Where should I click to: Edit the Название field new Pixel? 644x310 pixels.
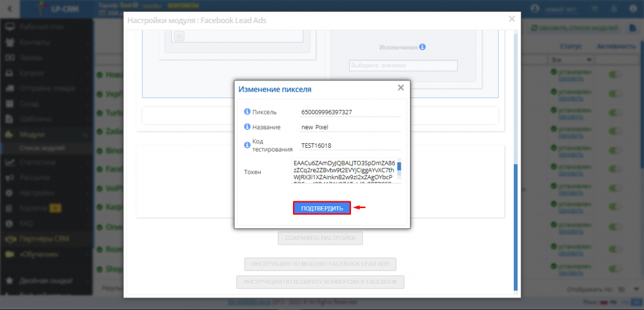(350, 127)
